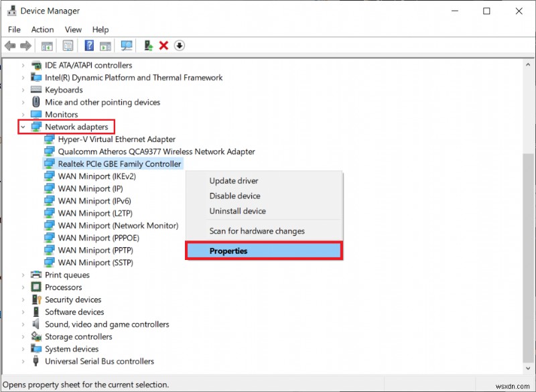Select Realtek PCIe GBE Family Controller

pos(119,164)
